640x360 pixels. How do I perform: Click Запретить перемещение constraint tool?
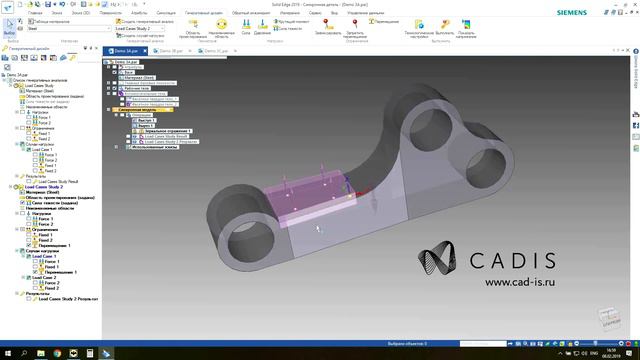[355, 29]
